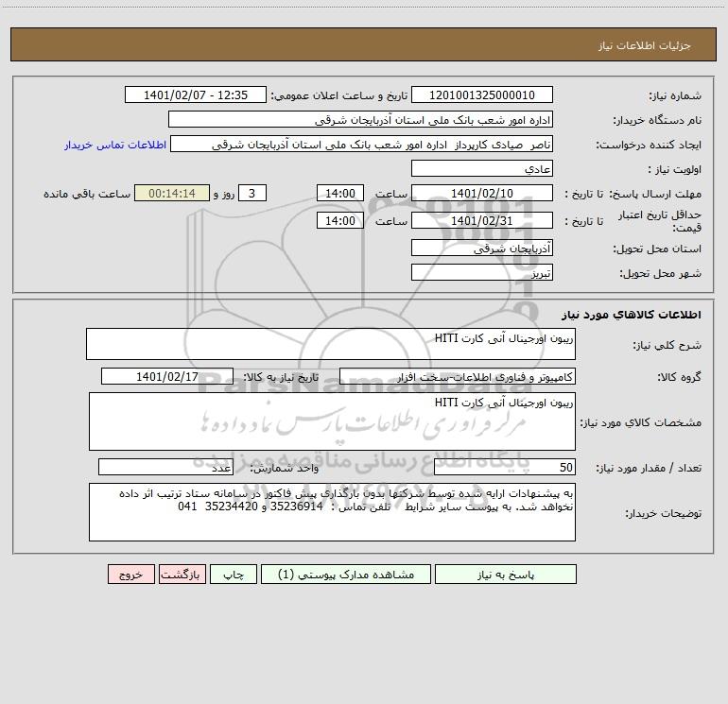Click the خروج exit button
Image resolution: width=728 pixels, height=704 pixels.
(x=130, y=575)
